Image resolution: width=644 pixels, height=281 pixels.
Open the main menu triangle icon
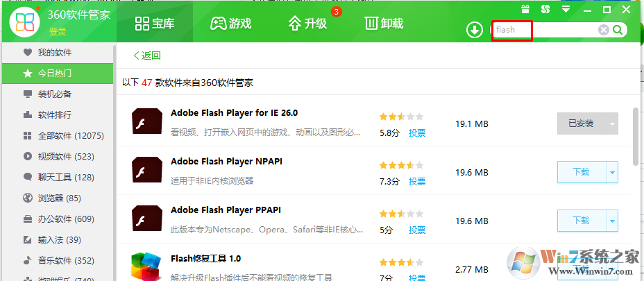coord(566,9)
